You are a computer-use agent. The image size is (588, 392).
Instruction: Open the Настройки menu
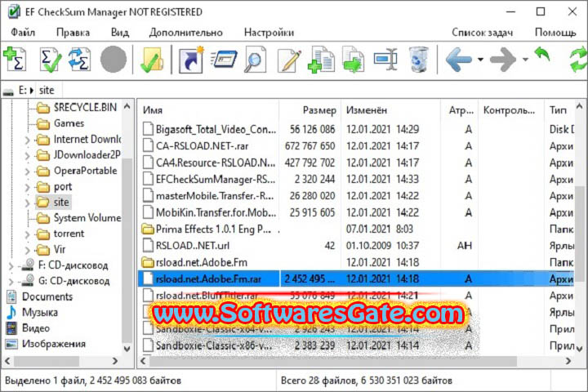pos(269,33)
